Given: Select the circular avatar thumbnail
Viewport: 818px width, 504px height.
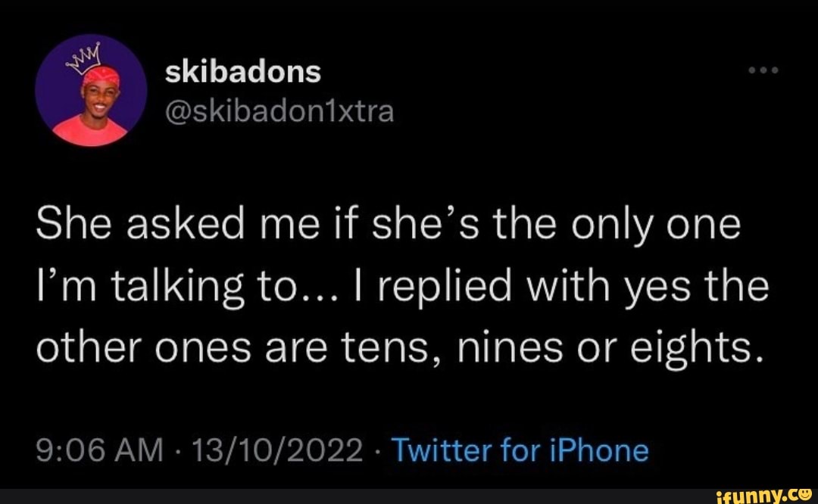Looking at the screenshot, I should point(92,91).
